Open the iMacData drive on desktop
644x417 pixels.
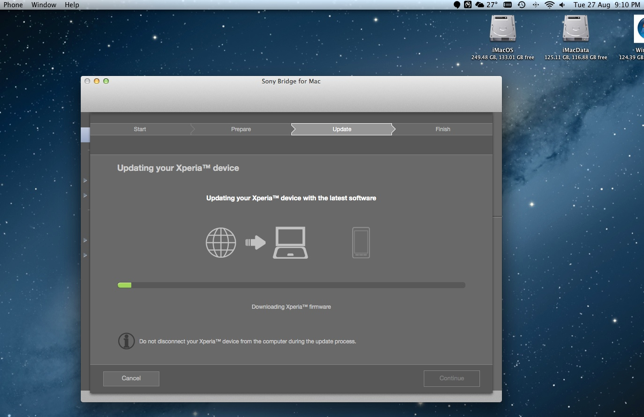575,30
